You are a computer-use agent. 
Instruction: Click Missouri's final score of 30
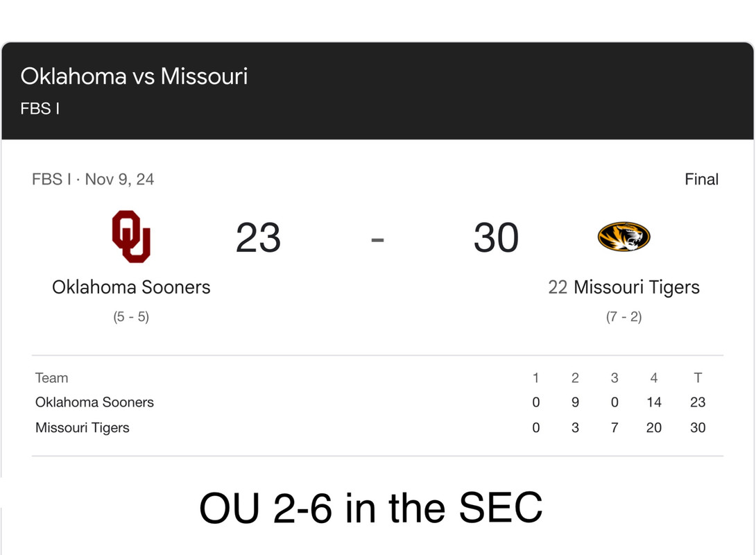click(496, 238)
